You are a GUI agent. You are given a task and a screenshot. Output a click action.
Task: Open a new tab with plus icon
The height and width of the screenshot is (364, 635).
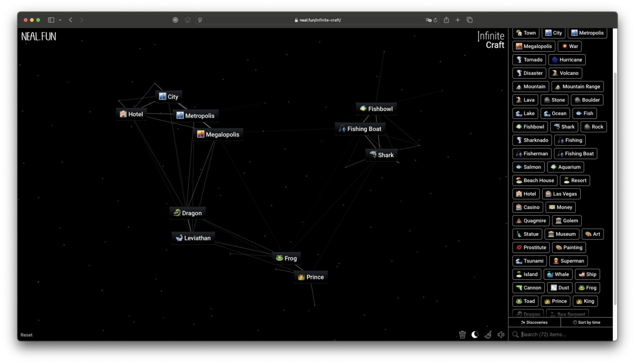[458, 20]
